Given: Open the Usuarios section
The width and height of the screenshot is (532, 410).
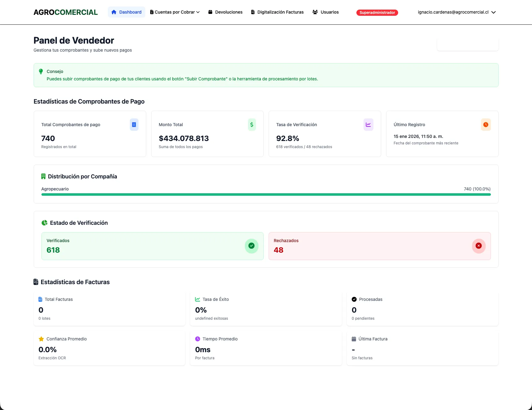Looking at the screenshot, I should (x=326, y=12).
